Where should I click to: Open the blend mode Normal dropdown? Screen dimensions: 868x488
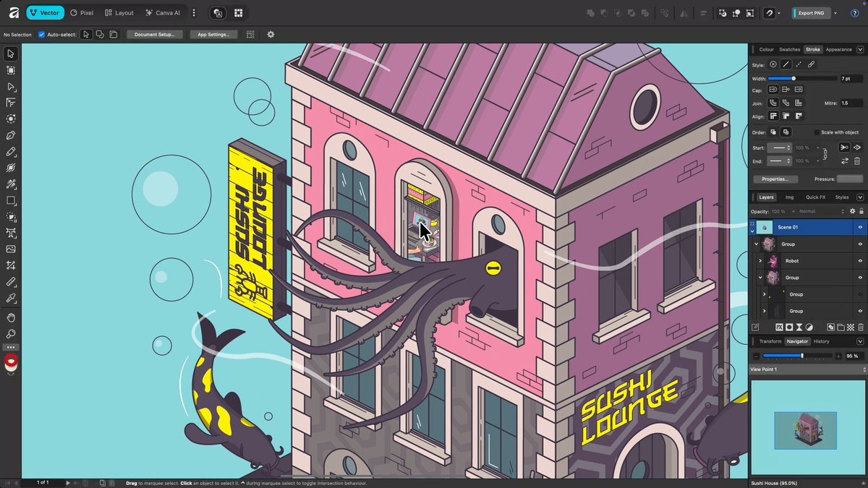[821, 211]
